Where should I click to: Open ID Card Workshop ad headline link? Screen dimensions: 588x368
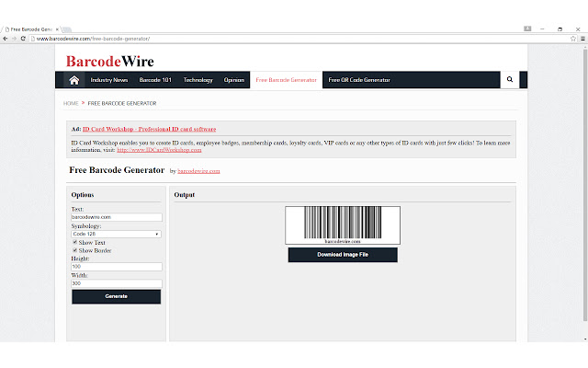tap(149, 129)
